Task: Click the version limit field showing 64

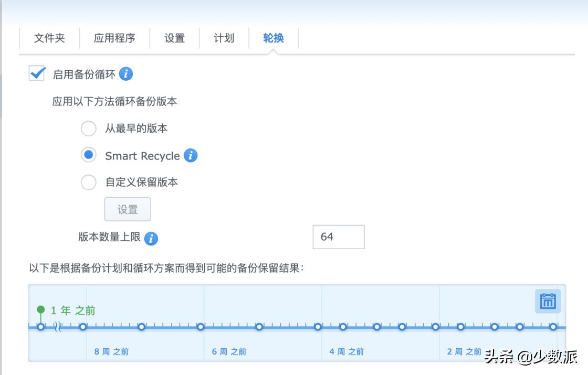Action: [x=338, y=237]
